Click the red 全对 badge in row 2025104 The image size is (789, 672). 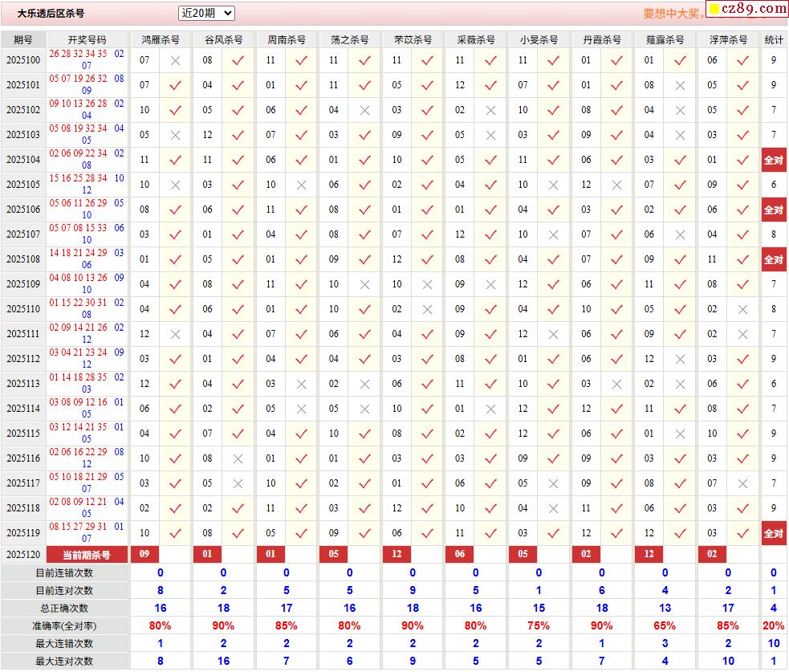pyautogui.click(x=774, y=160)
